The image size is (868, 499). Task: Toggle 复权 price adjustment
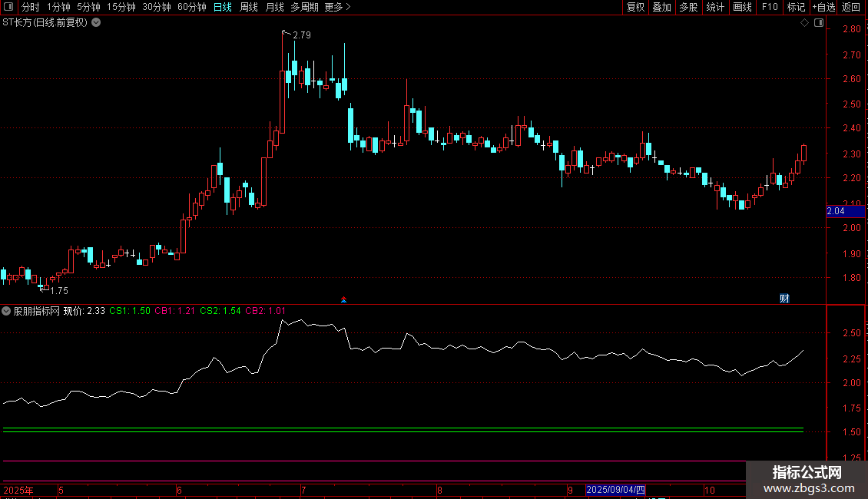pyautogui.click(x=635, y=7)
